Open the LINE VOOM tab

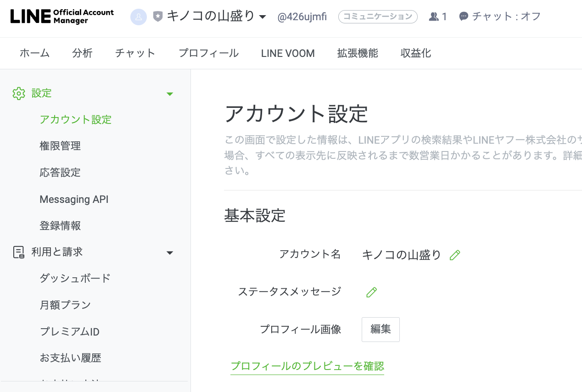(288, 53)
